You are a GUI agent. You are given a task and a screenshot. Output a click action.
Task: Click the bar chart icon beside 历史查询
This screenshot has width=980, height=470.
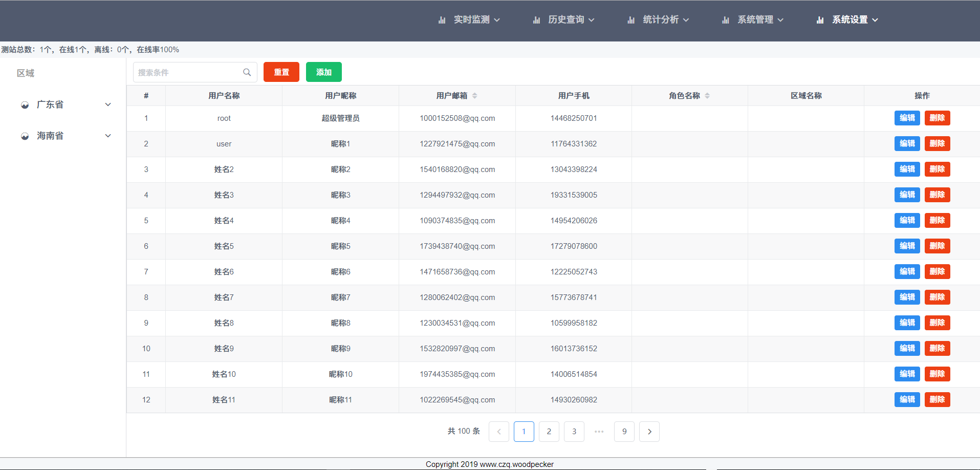[536, 20]
